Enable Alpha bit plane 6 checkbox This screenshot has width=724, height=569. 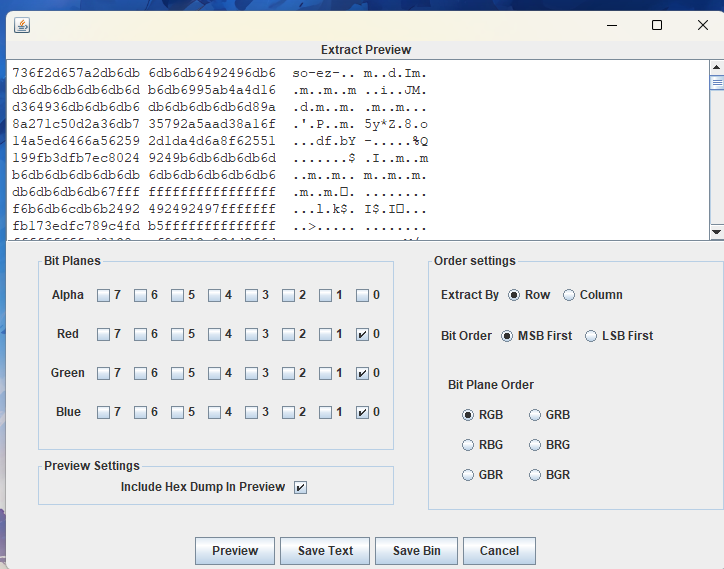[140, 296]
